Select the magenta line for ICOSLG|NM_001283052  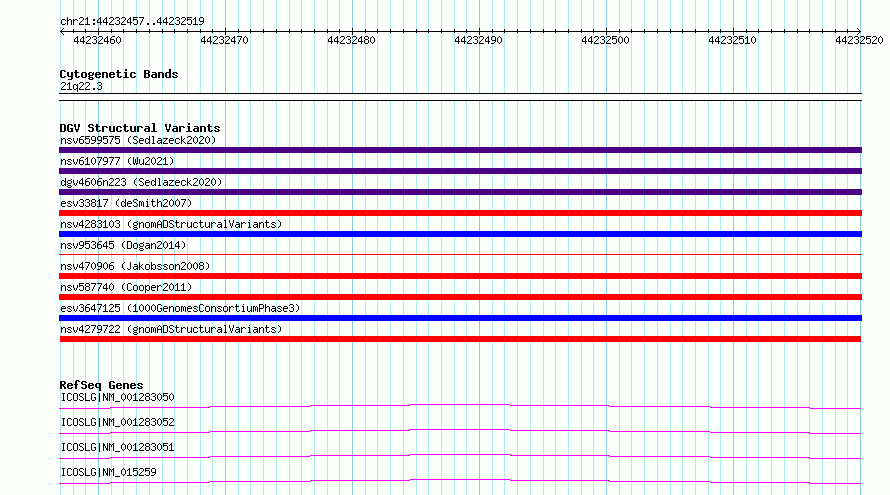click(x=460, y=431)
